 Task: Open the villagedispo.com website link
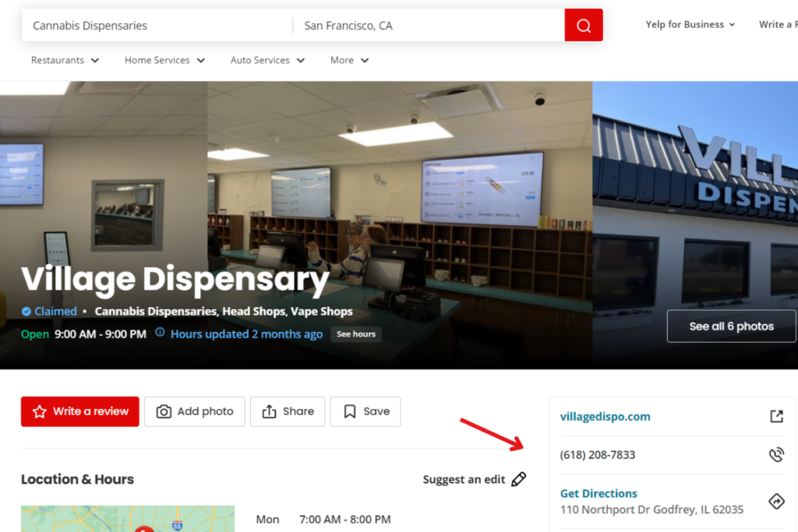point(605,417)
